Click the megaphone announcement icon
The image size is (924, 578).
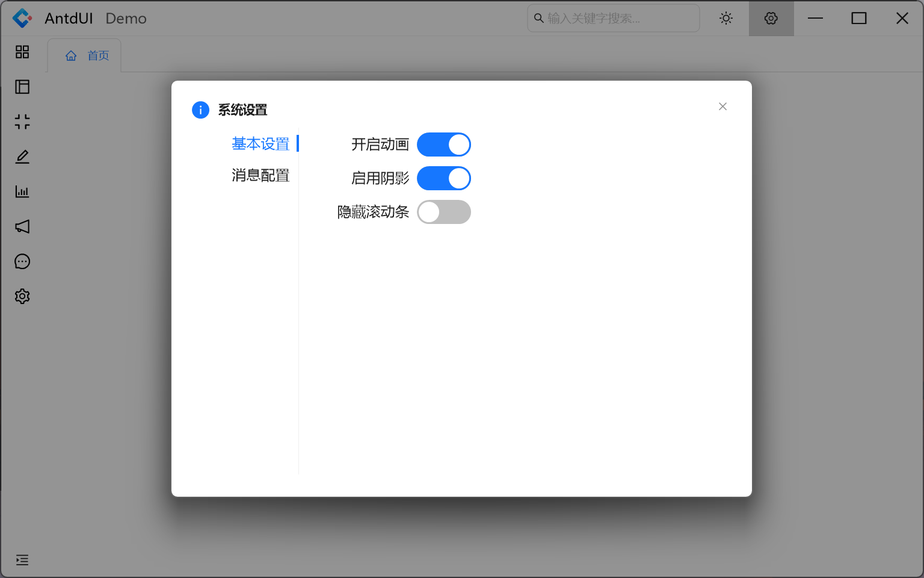pyautogui.click(x=22, y=226)
